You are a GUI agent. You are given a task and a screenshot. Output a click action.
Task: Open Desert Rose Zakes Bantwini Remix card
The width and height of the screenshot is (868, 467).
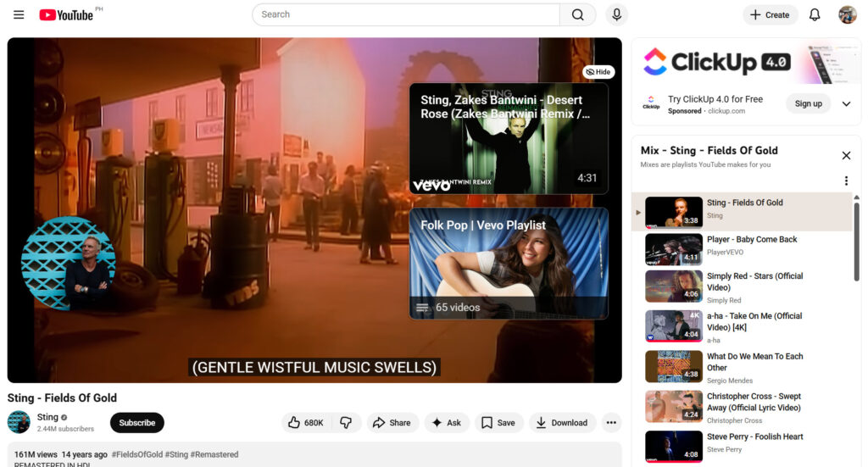509,138
